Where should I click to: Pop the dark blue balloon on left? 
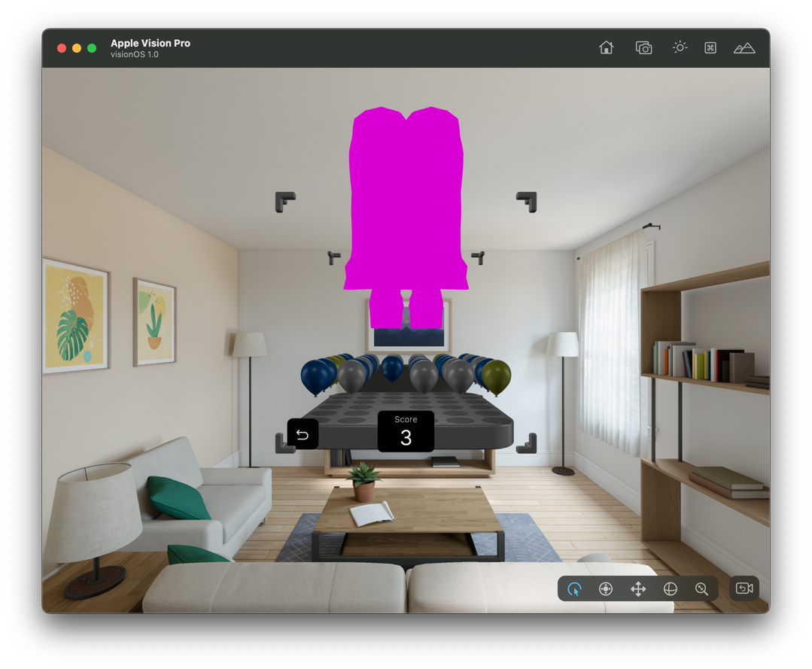pos(316,377)
